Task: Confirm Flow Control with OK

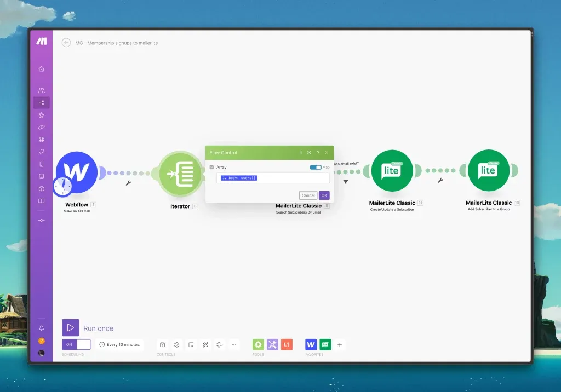Action: tap(324, 195)
